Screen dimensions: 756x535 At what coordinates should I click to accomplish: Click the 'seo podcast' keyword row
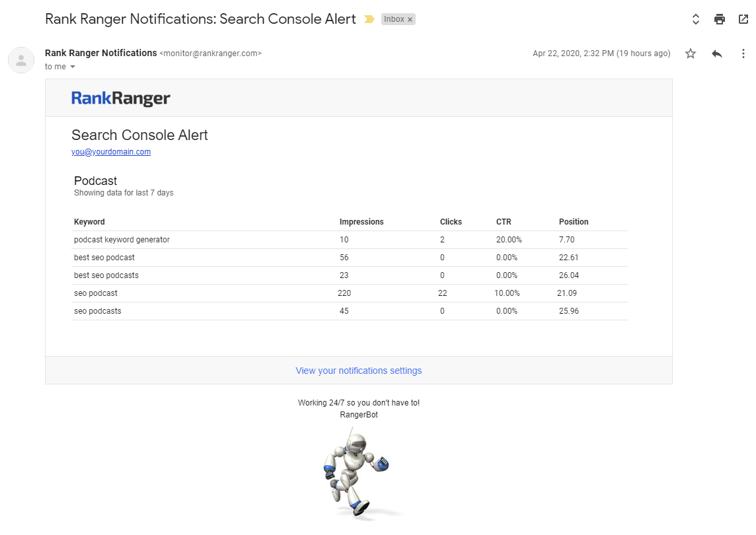tap(96, 293)
